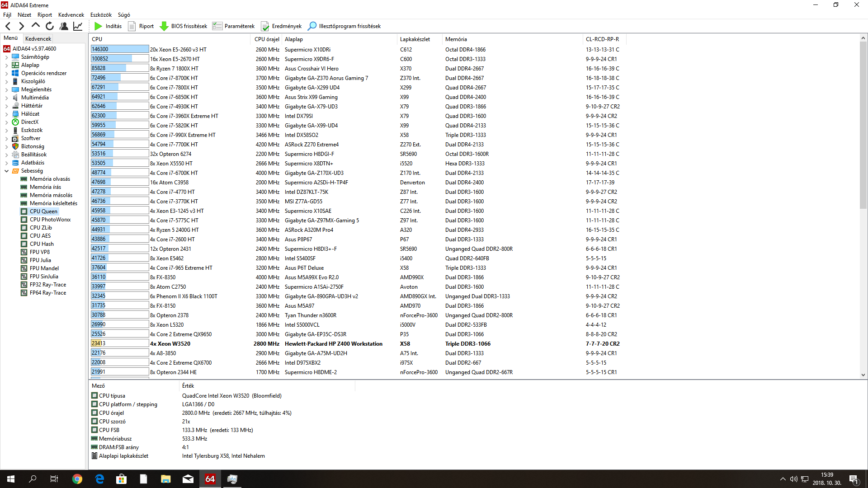This screenshot has width=868, height=488.
Task: Click the user profile toolbar icon
Action: [x=64, y=26]
